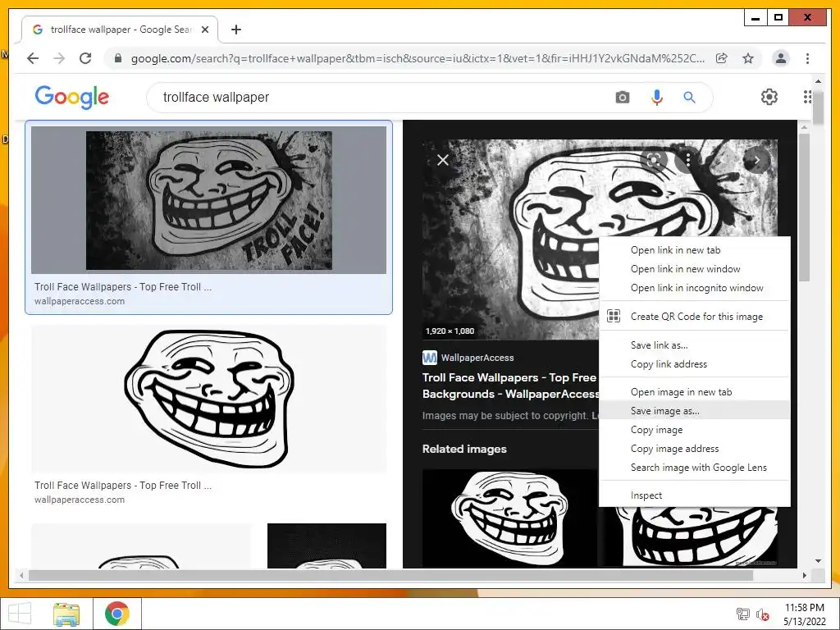840x630 pixels.
Task: Open Google quick settings gear
Action: (769, 97)
